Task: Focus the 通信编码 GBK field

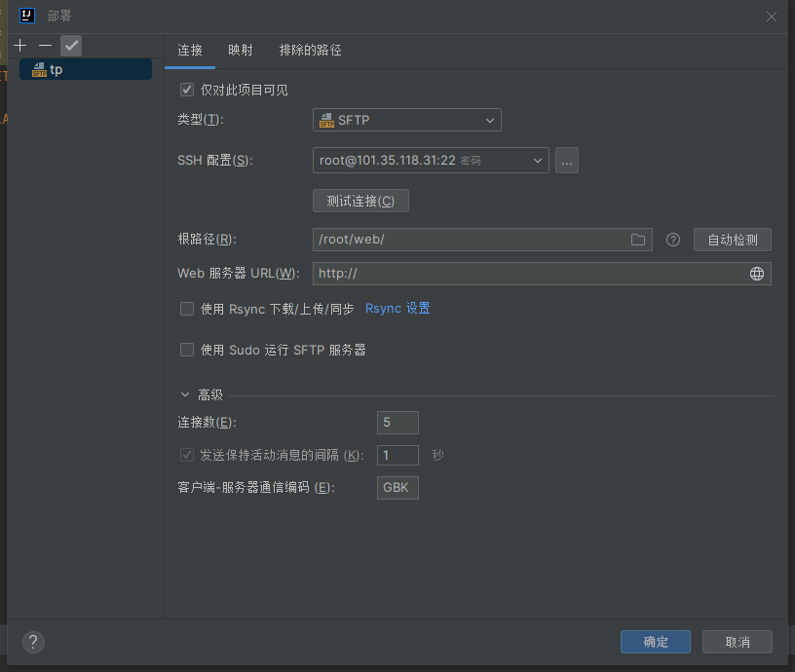Action: pos(398,488)
